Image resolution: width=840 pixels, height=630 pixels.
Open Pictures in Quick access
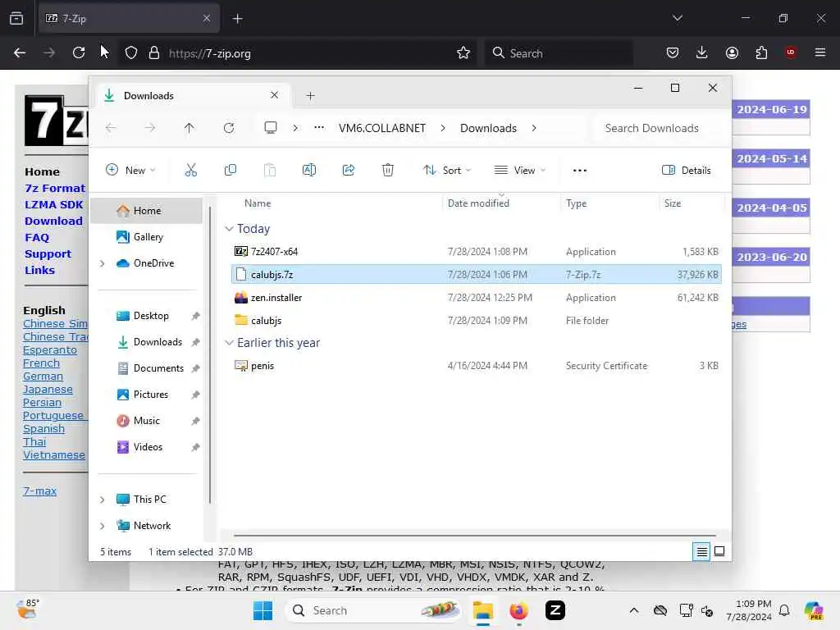coord(150,395)
